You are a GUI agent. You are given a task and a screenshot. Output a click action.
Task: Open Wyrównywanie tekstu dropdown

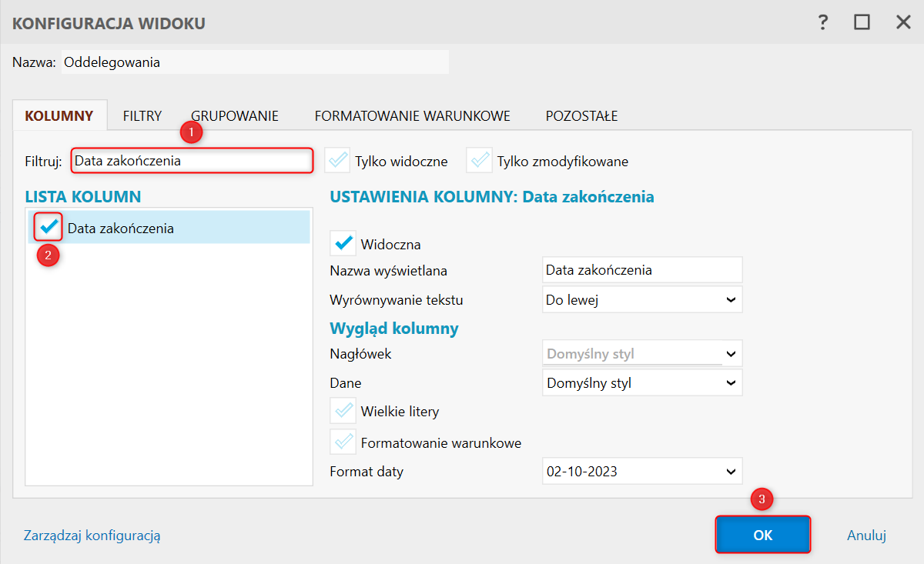click(642, 300)
